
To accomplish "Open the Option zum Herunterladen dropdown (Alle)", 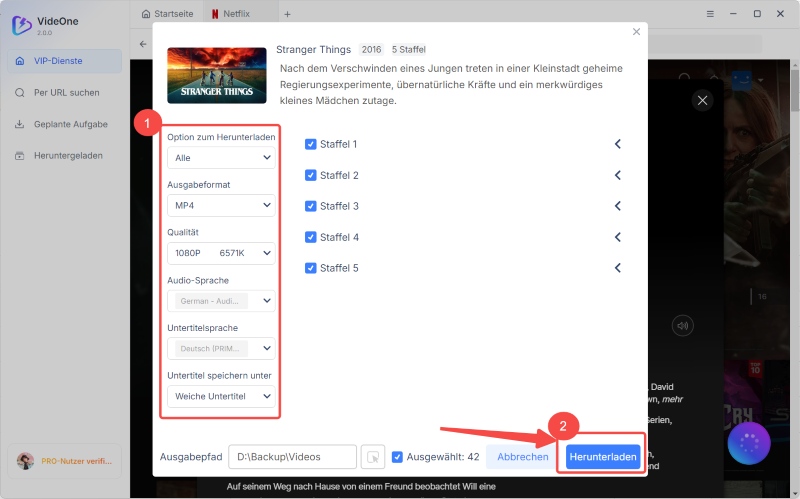I will tap(221, 158).
